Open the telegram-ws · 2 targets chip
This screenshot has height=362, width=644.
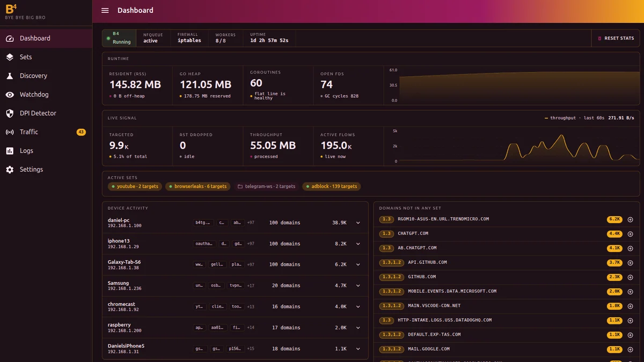tap(267, 187)
